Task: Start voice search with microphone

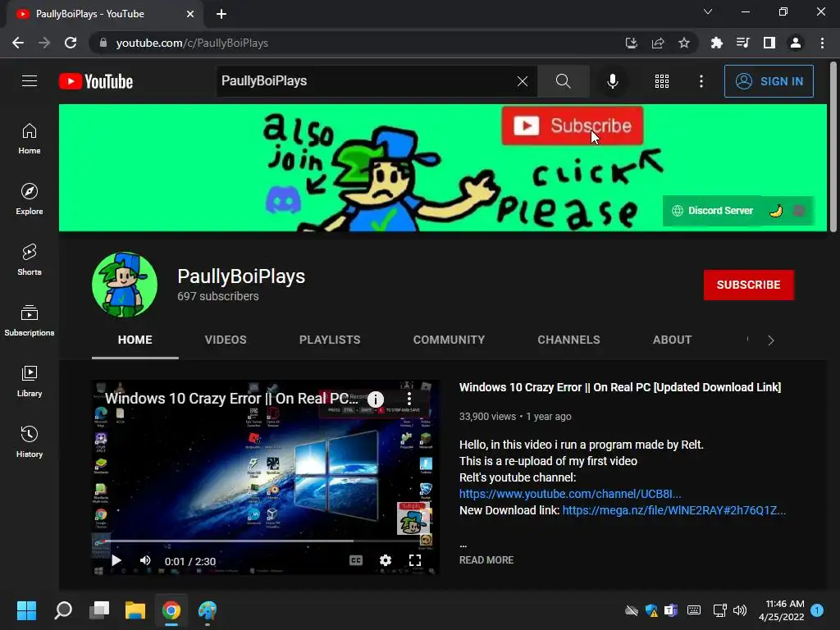Action: pyautogui.click(x=612, y=81)
